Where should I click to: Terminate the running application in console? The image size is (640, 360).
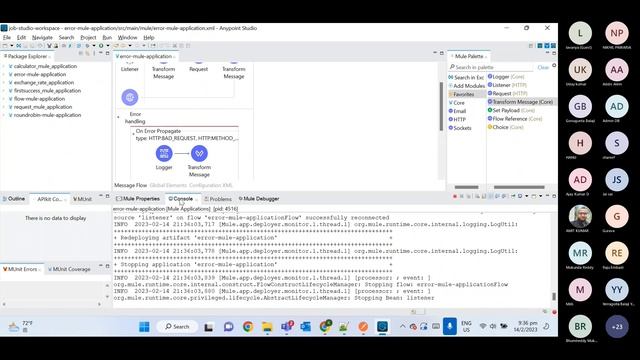tap(455, 196)
